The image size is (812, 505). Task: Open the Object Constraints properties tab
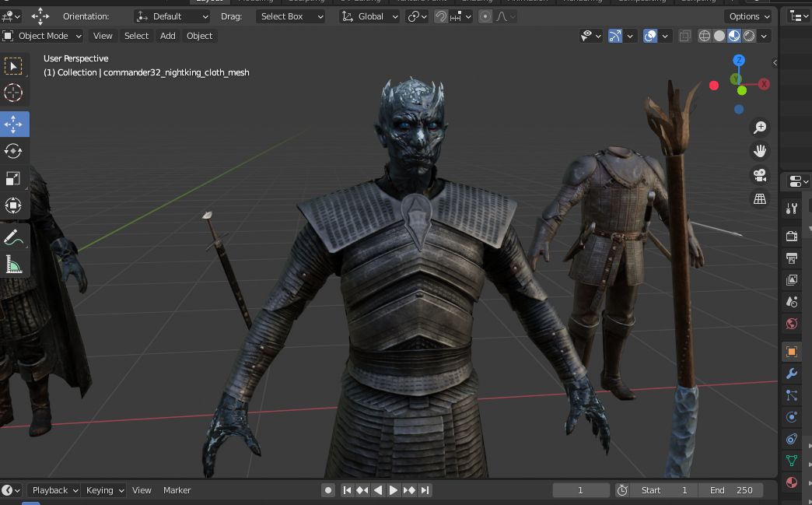(792, 439)
